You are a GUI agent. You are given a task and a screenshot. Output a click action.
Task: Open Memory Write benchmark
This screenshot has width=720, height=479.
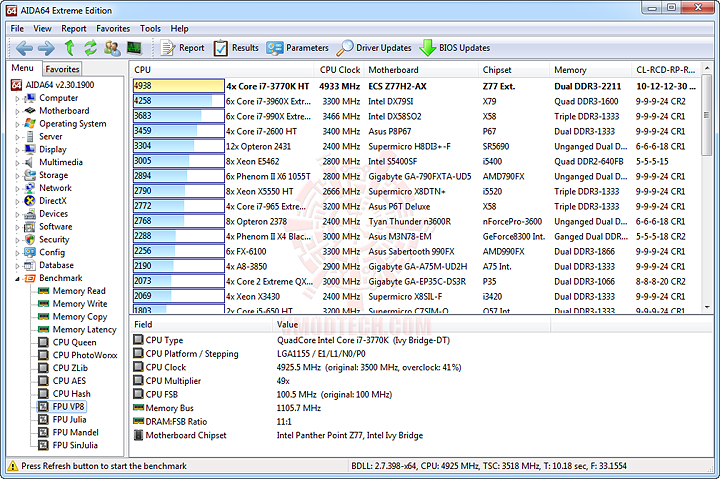pos(73,304)
